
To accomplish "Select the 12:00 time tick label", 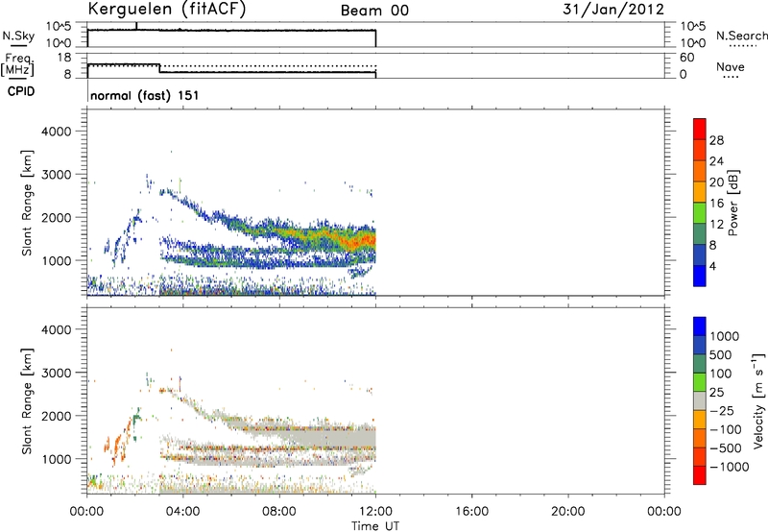I will 375,512.
